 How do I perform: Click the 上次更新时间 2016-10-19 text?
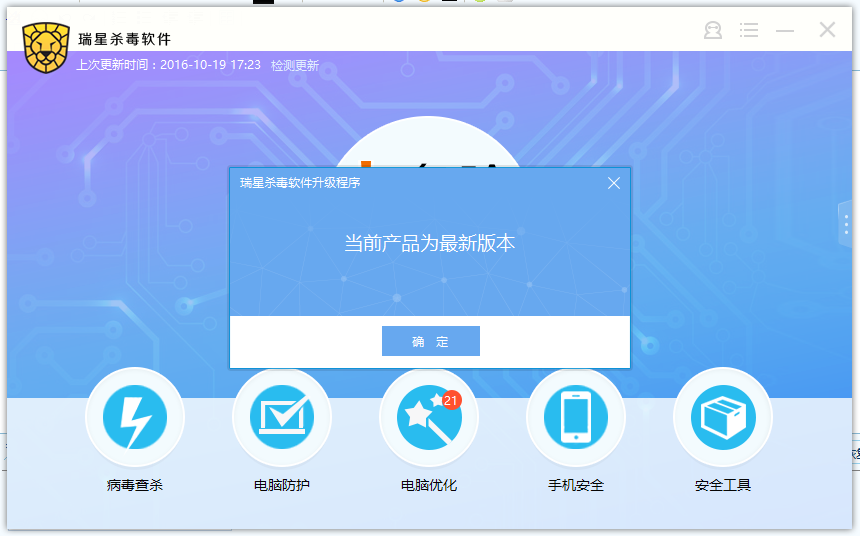coord(168,65)
